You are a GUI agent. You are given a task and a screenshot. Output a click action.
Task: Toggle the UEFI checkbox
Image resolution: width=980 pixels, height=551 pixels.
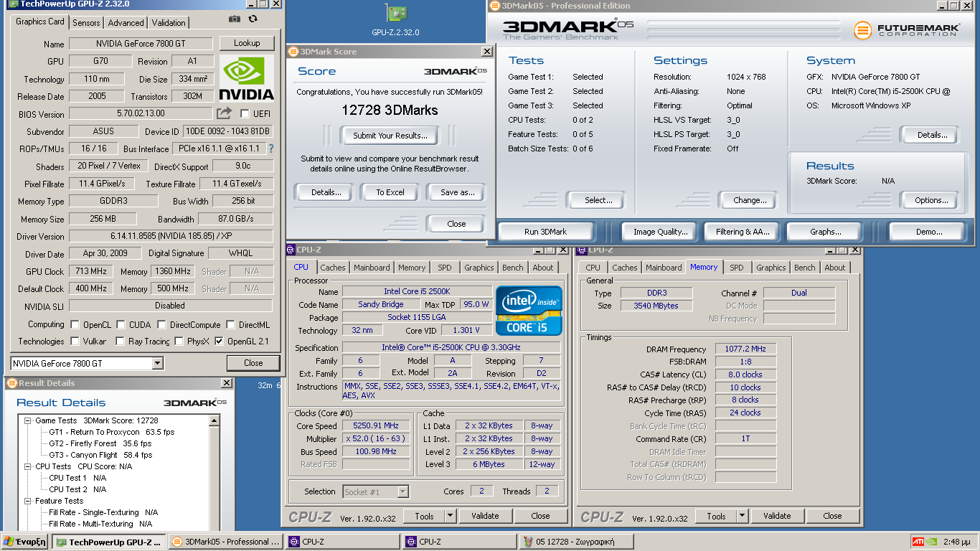tap(245, 114)
